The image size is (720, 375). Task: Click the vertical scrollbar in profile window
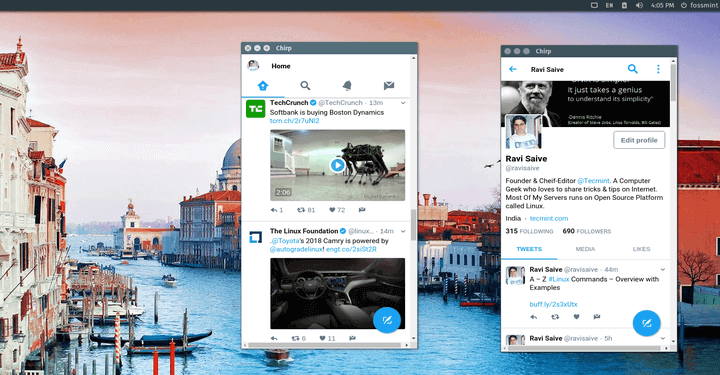(674, 83)
